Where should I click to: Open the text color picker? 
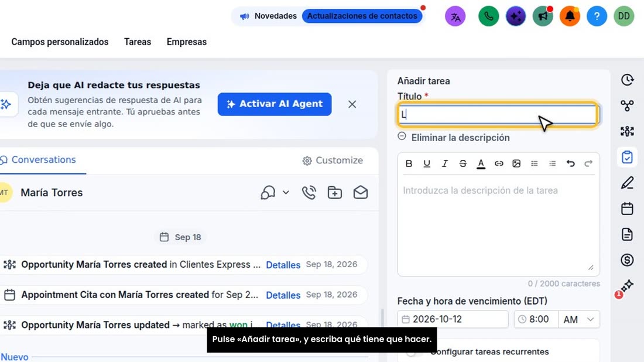(x=481, y=164)
